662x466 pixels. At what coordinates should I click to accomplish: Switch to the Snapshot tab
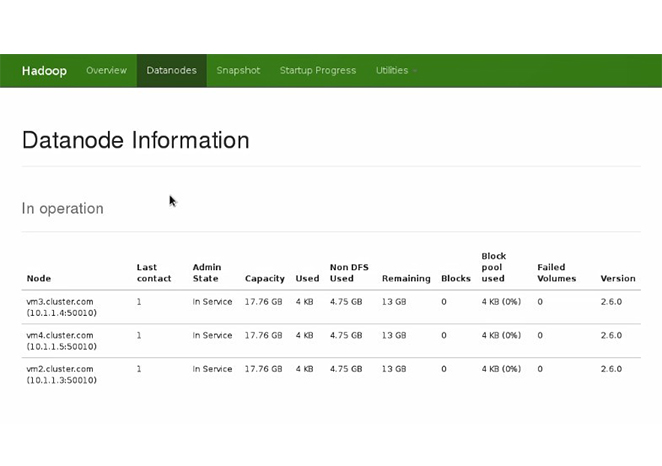(x=238, y=71)
